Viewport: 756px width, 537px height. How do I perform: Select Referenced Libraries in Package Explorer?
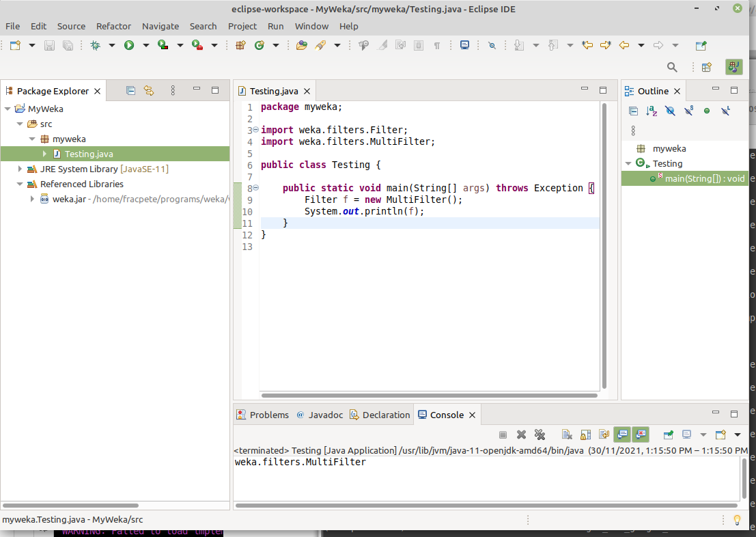click(81, 184)
